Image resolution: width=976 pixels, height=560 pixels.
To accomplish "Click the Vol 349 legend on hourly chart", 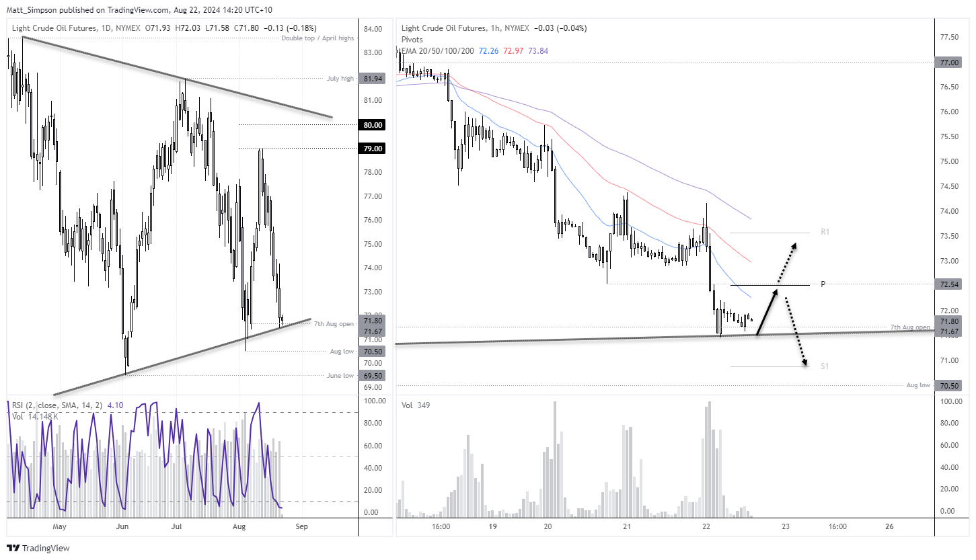I will 416,405.
